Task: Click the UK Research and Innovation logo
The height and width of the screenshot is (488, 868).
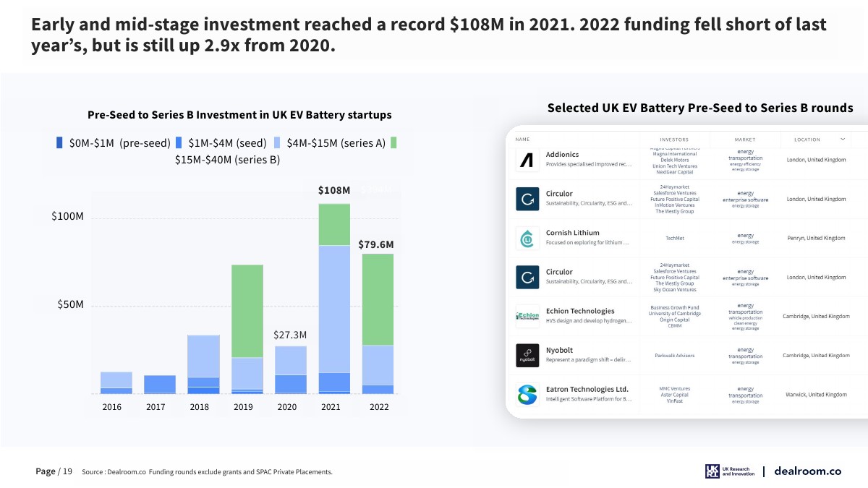Action: pos(730,471)
